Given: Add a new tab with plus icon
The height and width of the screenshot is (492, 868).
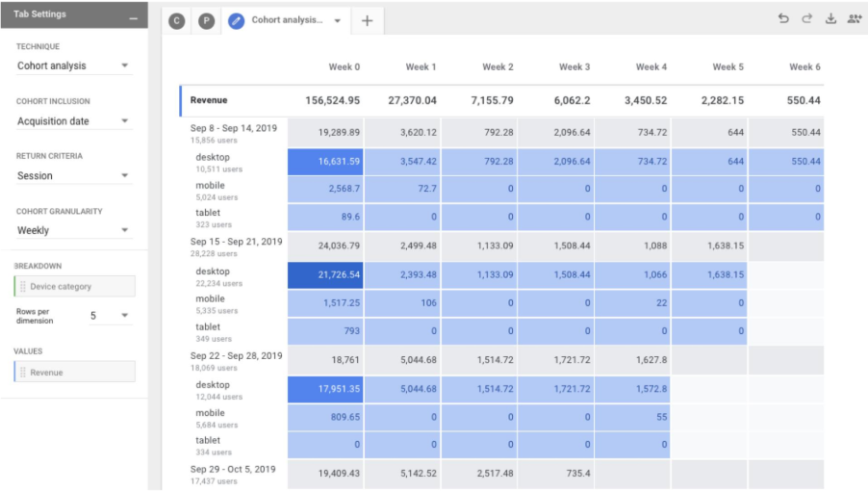Looking at the screenshot, I should (367, 20).
